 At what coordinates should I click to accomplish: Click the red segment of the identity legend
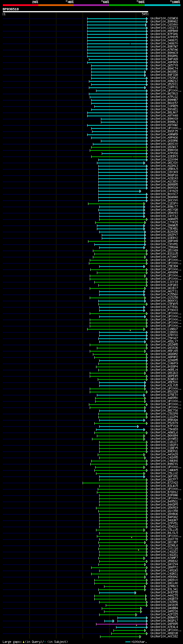pyautogui.click(x=20, y=5)
